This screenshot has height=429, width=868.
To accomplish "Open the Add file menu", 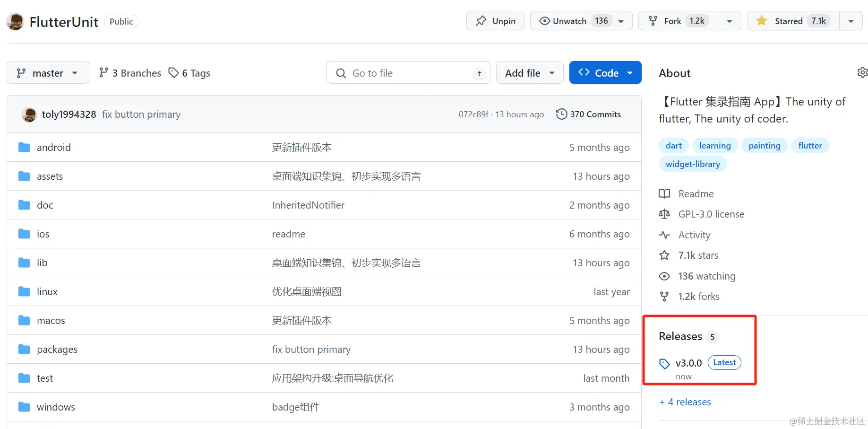I will click(x=529, y=72).
